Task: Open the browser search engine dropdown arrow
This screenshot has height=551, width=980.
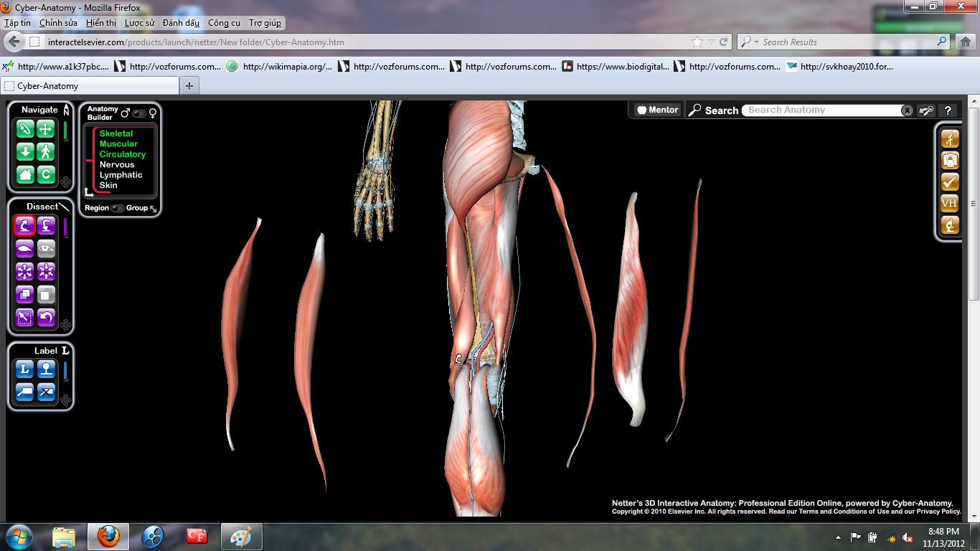Action: tap(756, 42)
